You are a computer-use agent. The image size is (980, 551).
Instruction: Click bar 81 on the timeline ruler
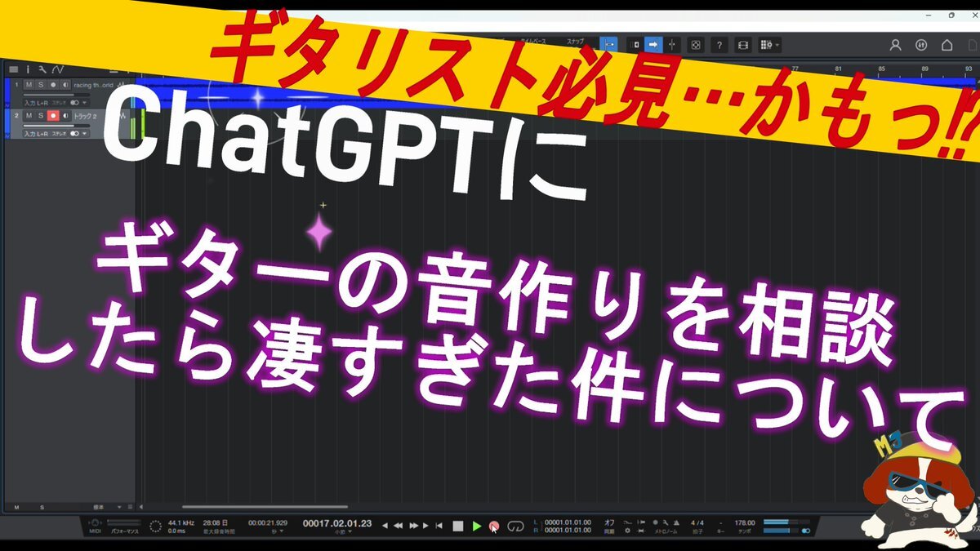click(840, 69)
